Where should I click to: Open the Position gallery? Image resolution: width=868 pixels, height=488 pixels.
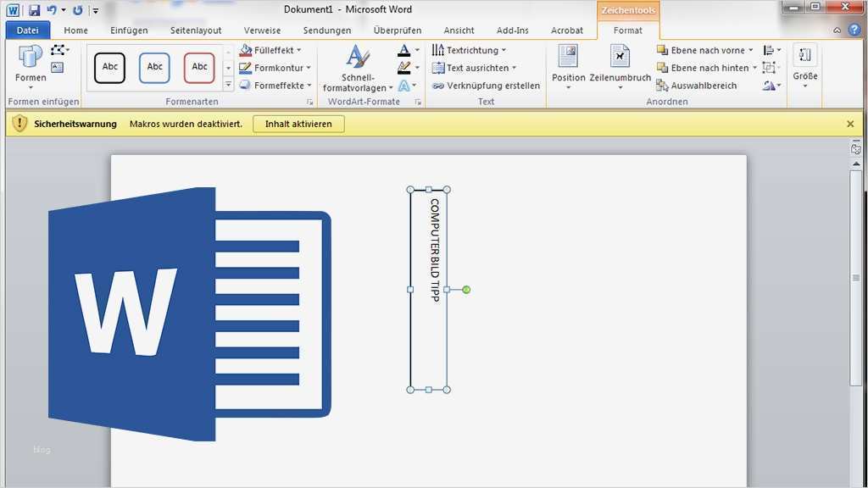click(568, 67)
